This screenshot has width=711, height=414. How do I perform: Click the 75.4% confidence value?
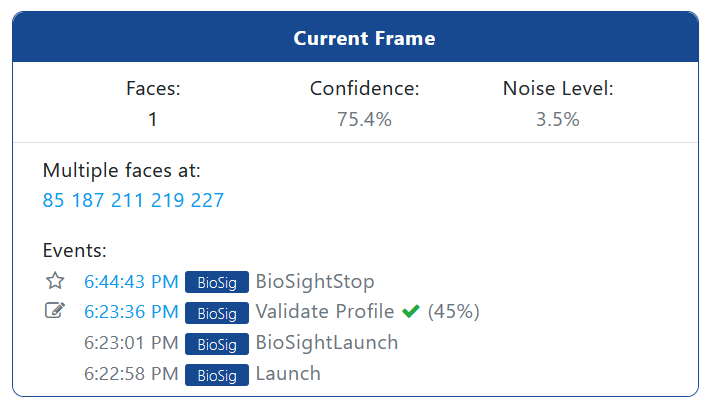tap(364, 119)
